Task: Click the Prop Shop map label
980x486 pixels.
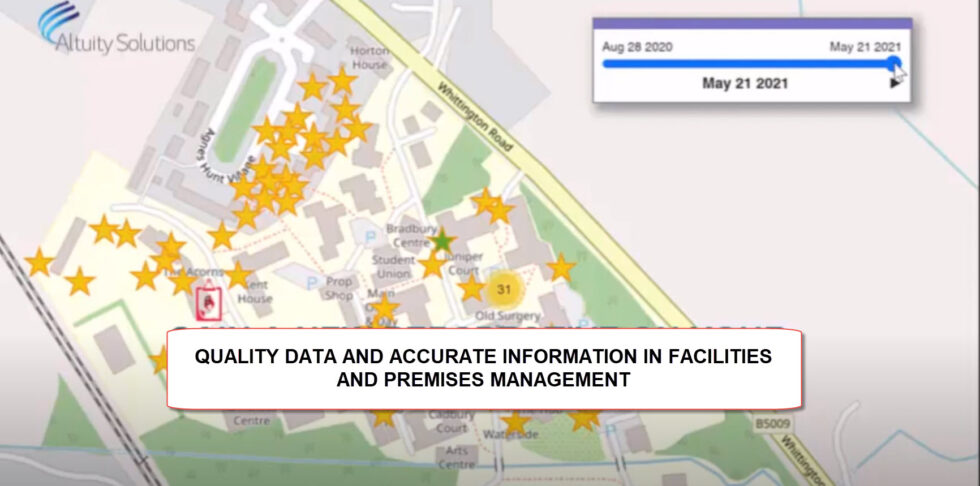Action: 339,289
